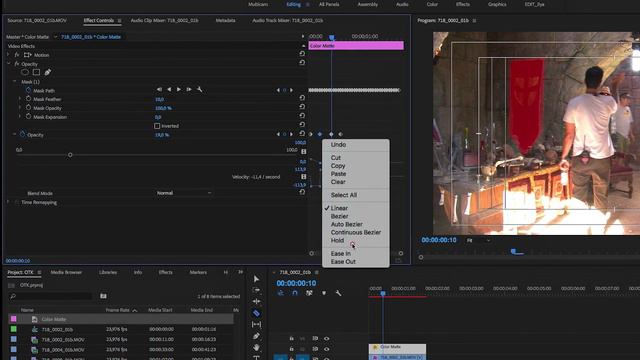Viewport: 640px width, 360px height.
Task: Click the Opacity slider handle
Action: pos(70,155)
